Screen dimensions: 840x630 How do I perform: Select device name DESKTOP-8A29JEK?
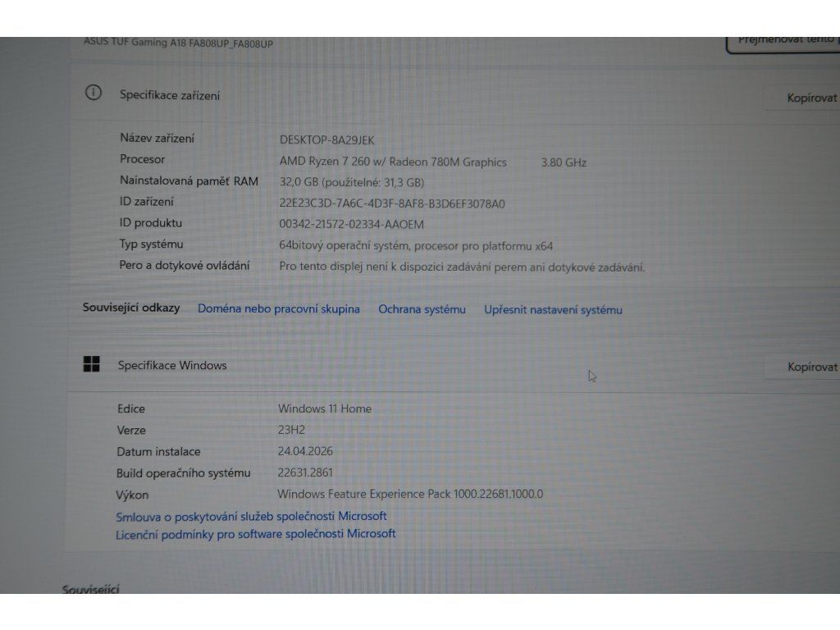pos(326,140)
